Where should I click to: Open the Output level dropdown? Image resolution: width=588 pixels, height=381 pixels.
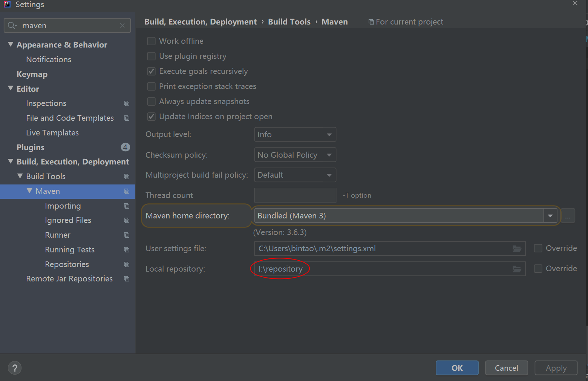(295, 135)
